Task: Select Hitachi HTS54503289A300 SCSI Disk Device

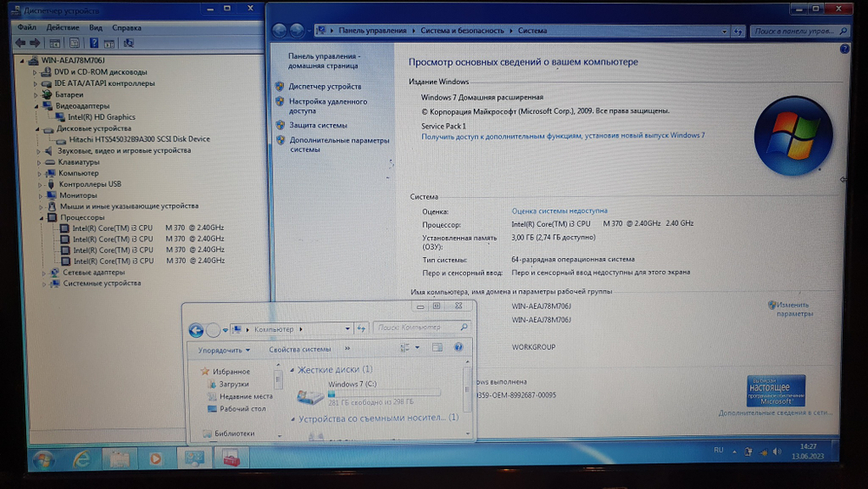Action: click(139, 139)
